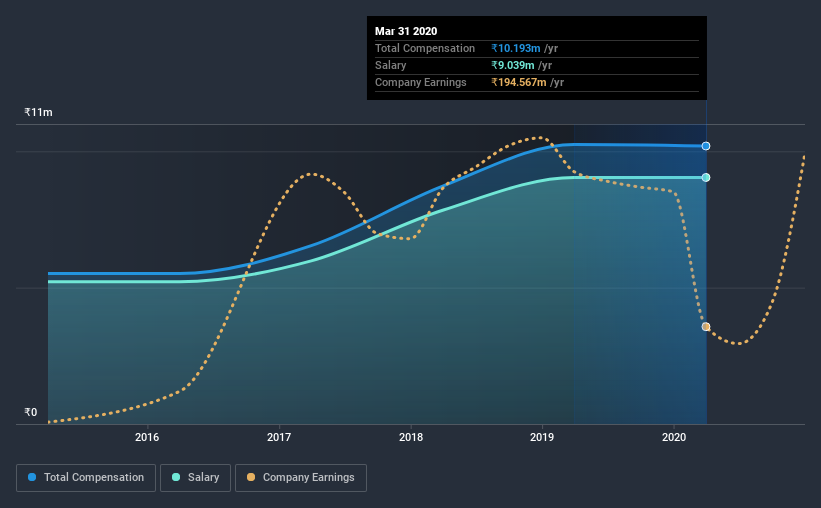Image resolution: width=821 pixels, height=508 pixels.
Task: Click the teal dot in the legend
Action: coord(176,477)
